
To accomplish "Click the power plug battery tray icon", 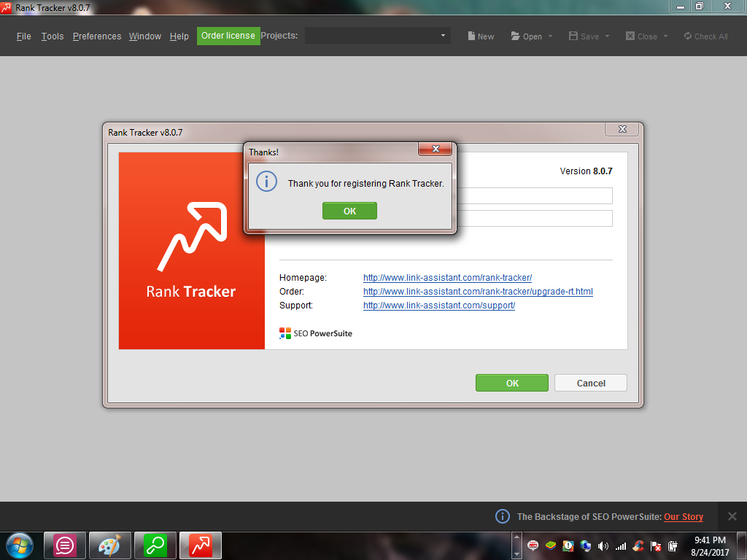I will pyautogui.click(x=673, y=545).
